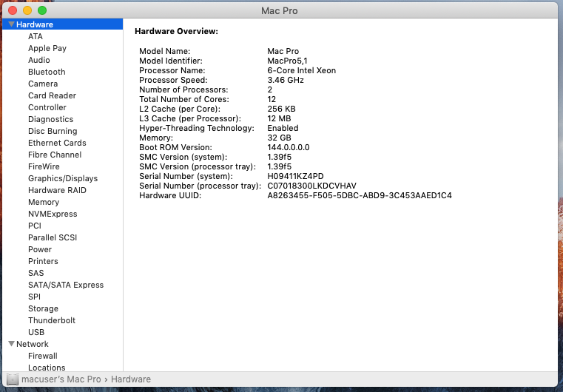563x392 pixels.
Task: Open Graphics/Displays section
Action: pyautogui.click(x=63, y=178)
